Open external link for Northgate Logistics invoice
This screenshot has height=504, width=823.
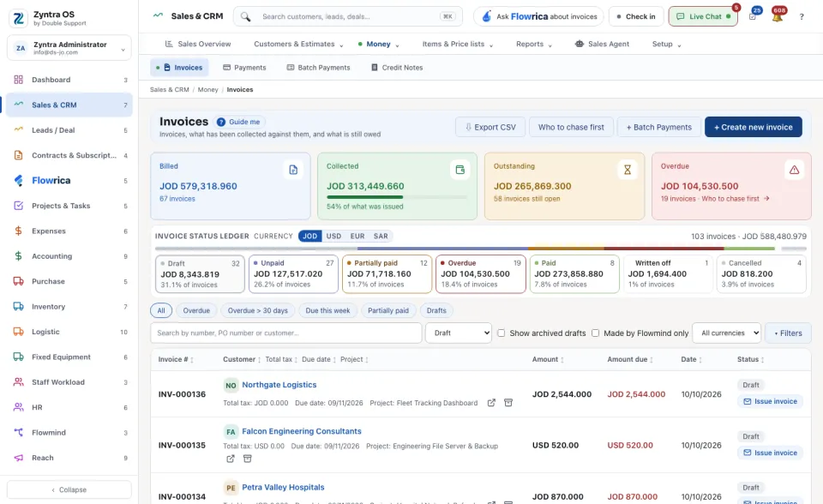pos(491,403)
